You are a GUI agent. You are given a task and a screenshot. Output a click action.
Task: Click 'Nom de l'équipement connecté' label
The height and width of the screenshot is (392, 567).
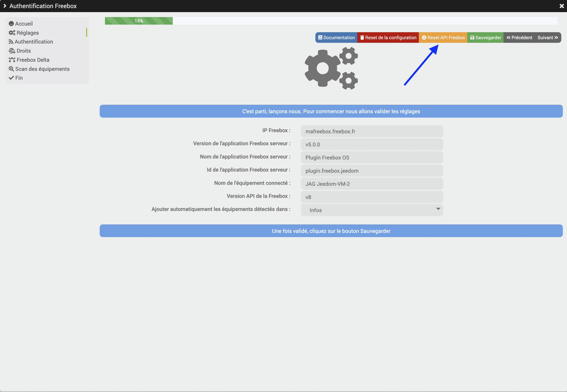click(252, 183)
